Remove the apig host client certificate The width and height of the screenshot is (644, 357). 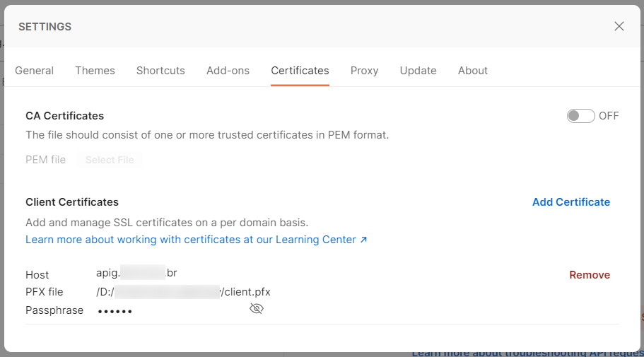pos(590,275)
